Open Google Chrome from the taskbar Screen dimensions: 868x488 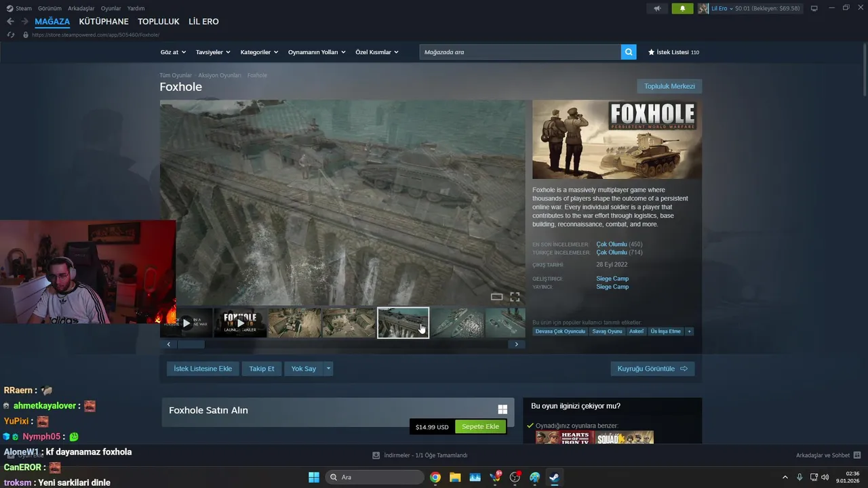pos(435,477)
